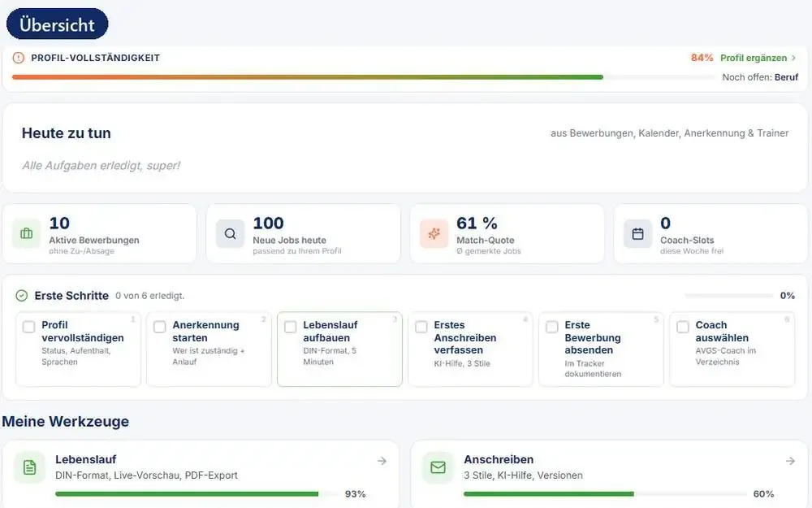Click the warning icon next to Profil-Vollständigkeit
Image resolution: width=812 pixels, height=508 pixels.
tap(19, 58)
